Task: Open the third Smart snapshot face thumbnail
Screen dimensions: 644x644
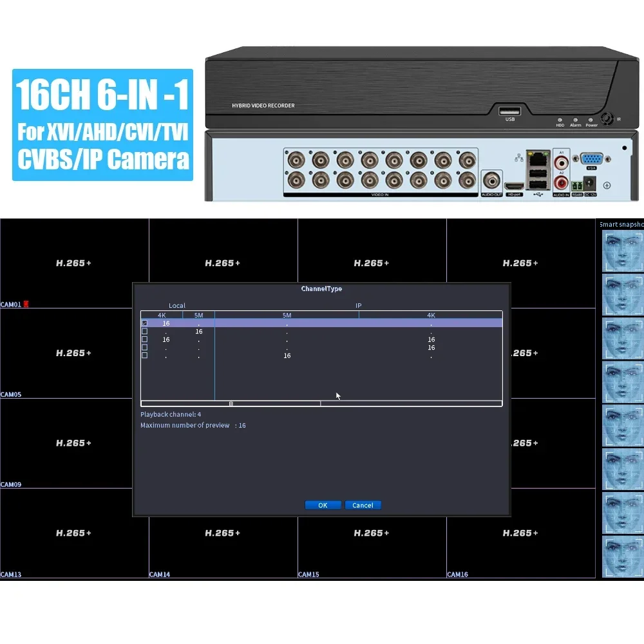Action: tap(623, 338)
